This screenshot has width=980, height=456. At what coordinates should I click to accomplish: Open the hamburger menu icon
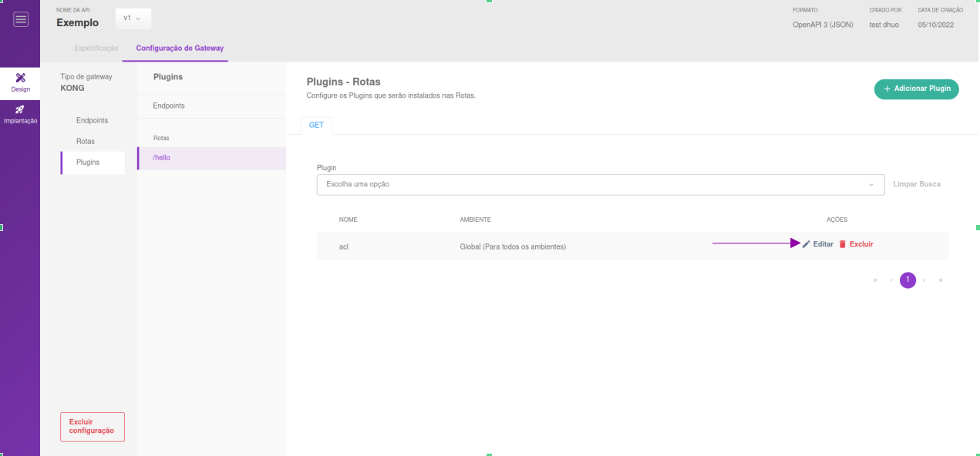point(21,19)
